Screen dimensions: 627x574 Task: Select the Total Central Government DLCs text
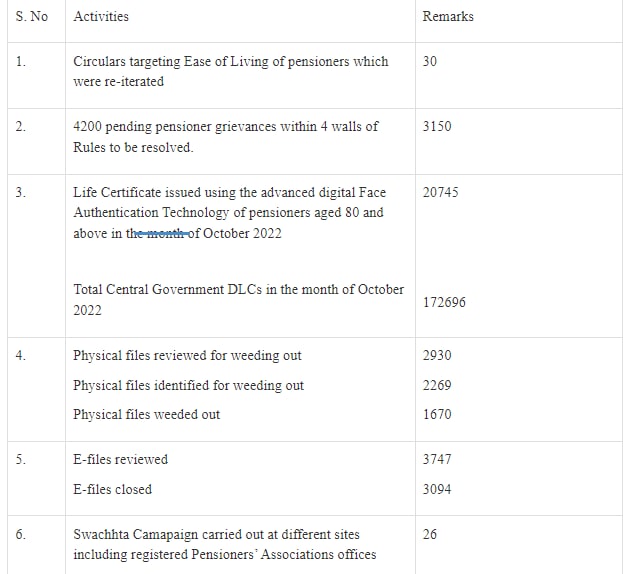click(x=238, y=300)
